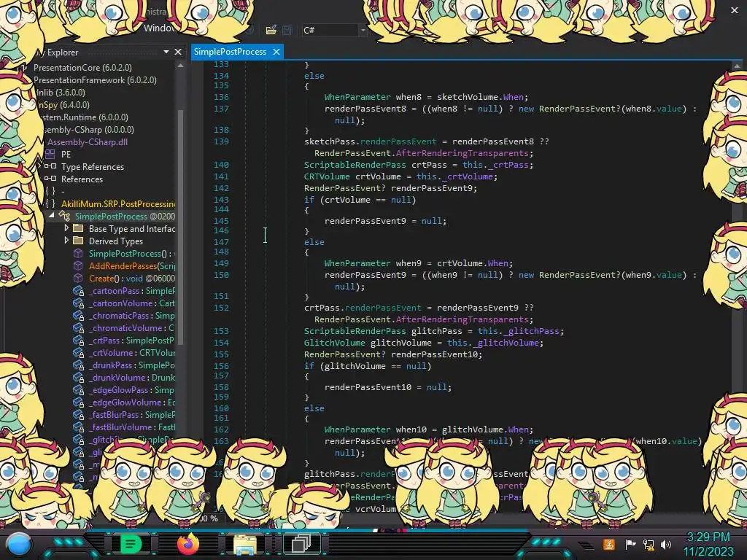Select the System.Runtime (6.0.0.0) row
Image resolution: width=747 pixels, height=560 pixels.
85,117
